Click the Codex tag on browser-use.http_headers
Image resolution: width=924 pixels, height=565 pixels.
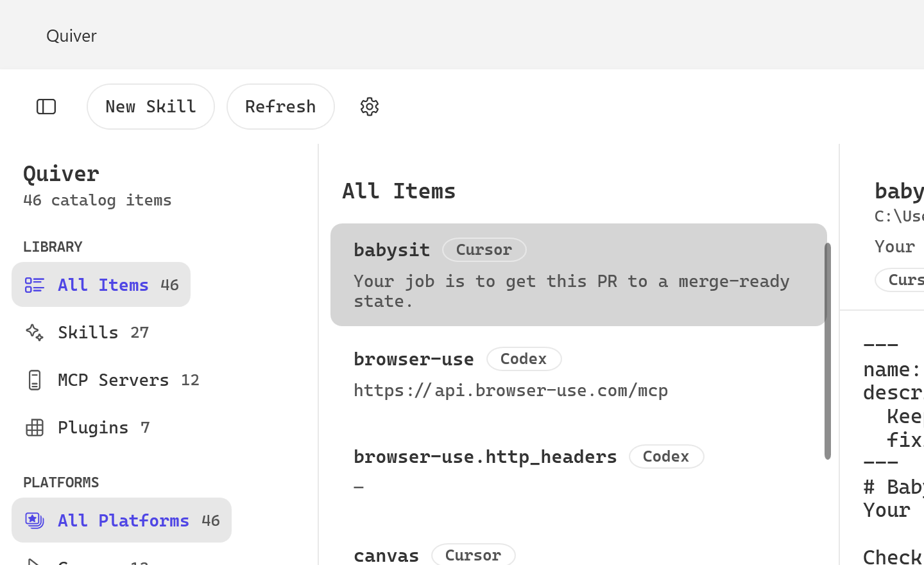pos(666,456)
